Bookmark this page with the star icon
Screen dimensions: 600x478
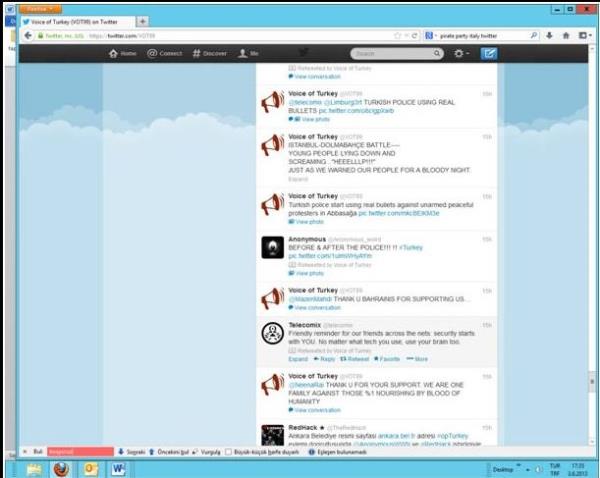[398, 36]
